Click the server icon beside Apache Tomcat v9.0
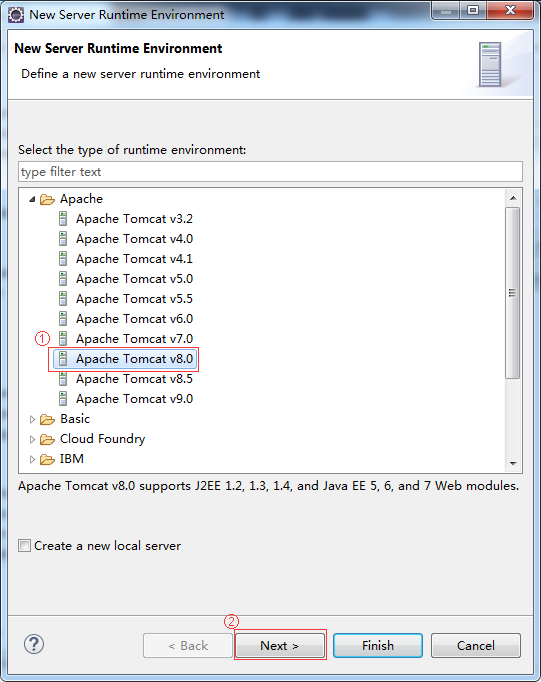541x682 pixels. [63, 399]
